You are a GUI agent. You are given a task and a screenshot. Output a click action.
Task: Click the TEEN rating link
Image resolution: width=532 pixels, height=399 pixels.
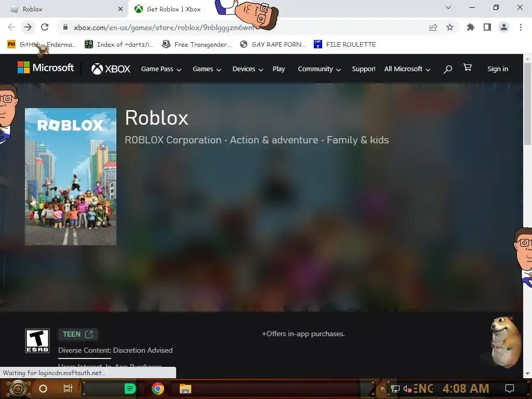78,335
